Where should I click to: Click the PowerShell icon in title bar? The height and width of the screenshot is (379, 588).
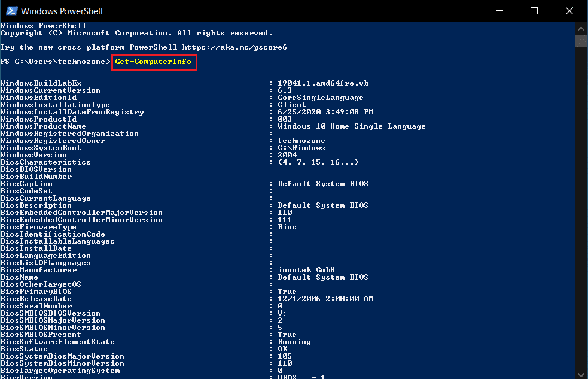click(x=11, y=11)
